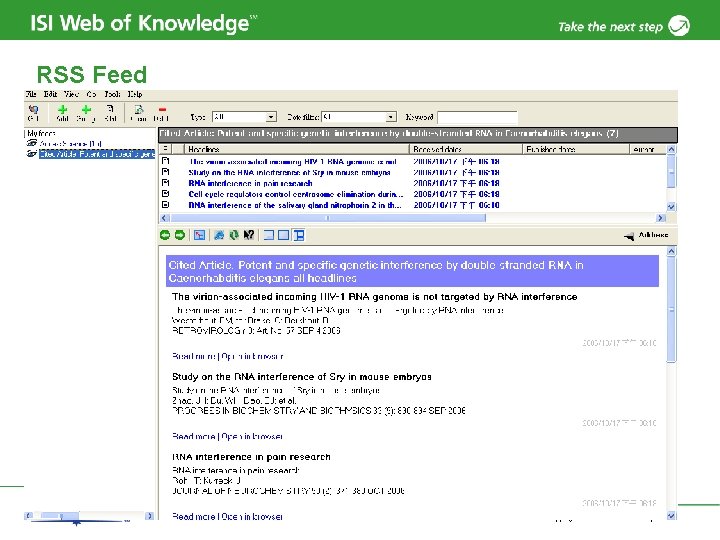
Task: Click the status icon of RNA interference in pain research row
Action: pos(166,183)
